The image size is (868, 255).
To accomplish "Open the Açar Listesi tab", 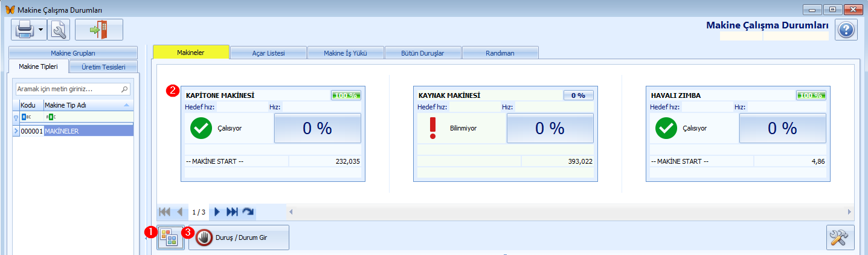I will coord(268,53).
